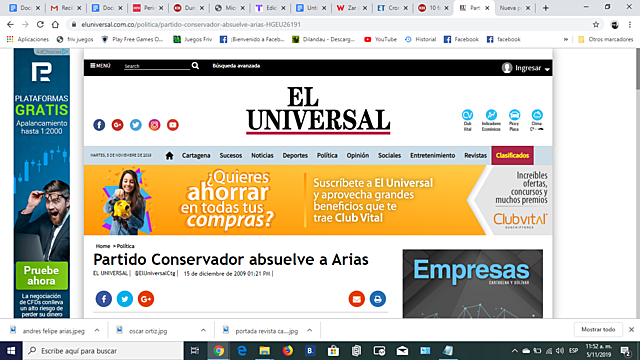Open Microsoft Store from taskbar
Screen dimensions: 640x360
333,351
